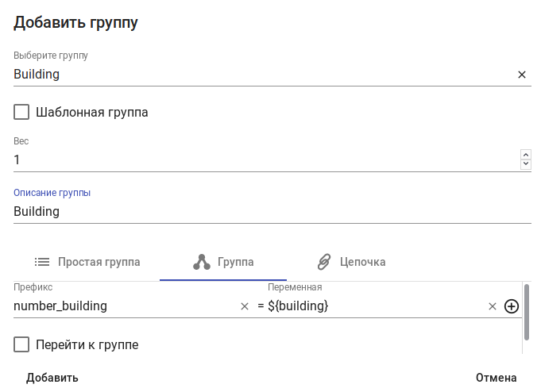Switch to the Цепочка tab
Image resolution: width=541 pixels, height=392 pixels.
pyautogui.click(x=351, y=262)
